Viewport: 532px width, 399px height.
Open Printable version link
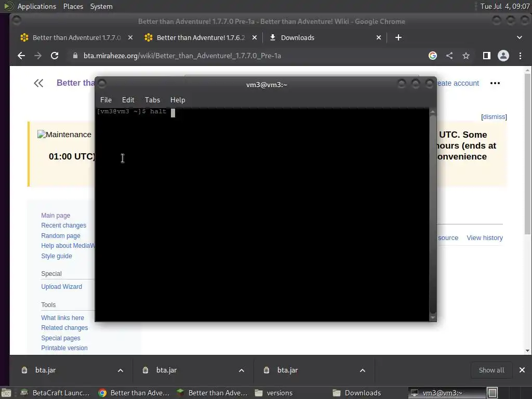(64, 348)
